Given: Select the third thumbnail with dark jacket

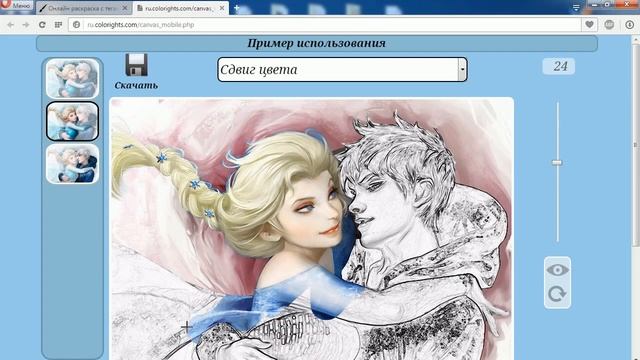Looking at the screenshot, I should 73,164.
